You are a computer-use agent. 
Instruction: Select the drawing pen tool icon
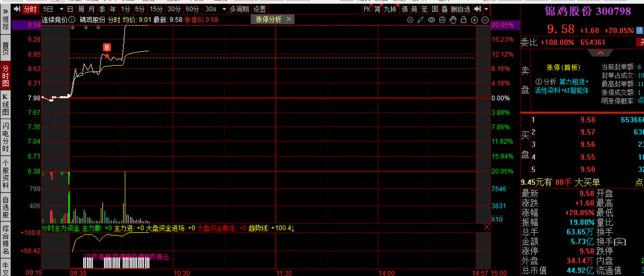pos(420,20)
